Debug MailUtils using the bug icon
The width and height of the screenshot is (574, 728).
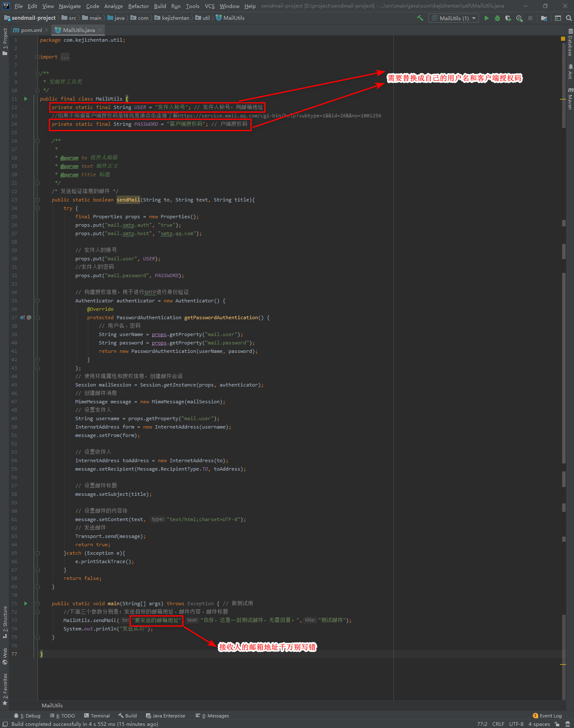[497, 18]
